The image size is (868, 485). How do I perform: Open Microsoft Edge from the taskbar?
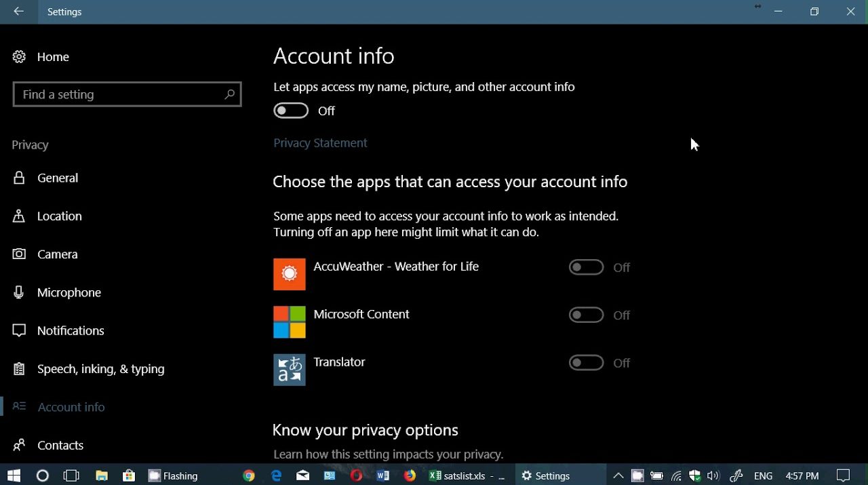point(276,476)
